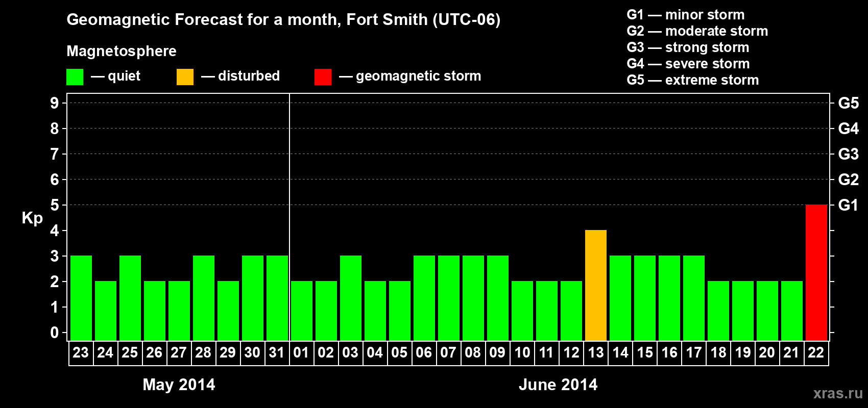Viewport: 868px width, 408px height.
Task: Click the green quiet legend swatch
Action: pyautogui.click(x=75, y=77)
